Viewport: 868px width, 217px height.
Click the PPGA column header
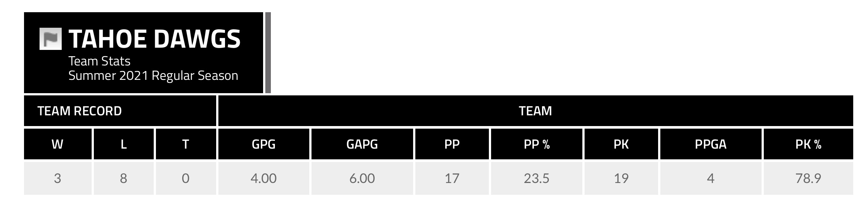point(711,144)
